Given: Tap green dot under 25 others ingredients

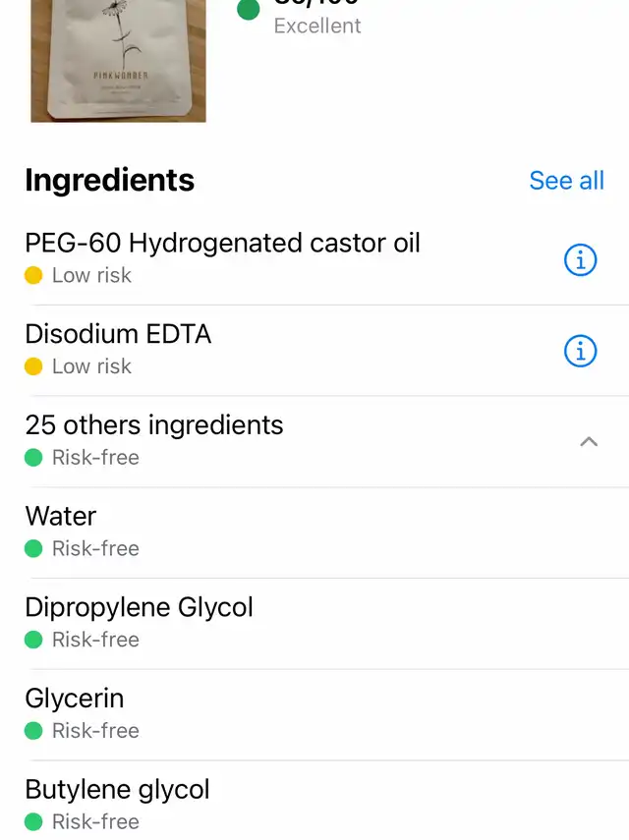Looking at the screenshot, I should point(33,458).
